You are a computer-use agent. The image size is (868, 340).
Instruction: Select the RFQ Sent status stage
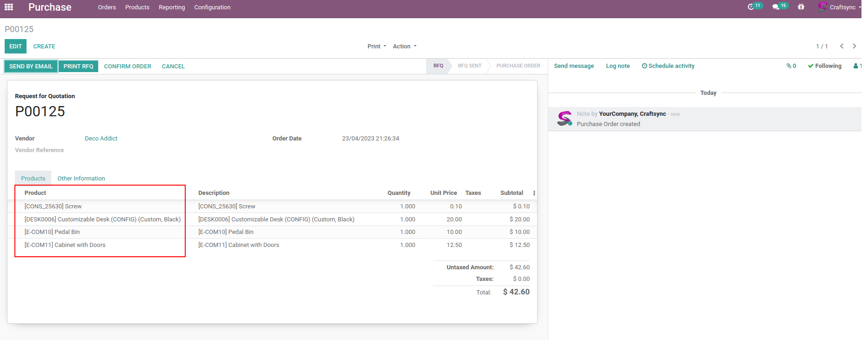click(x=469, y=66)
